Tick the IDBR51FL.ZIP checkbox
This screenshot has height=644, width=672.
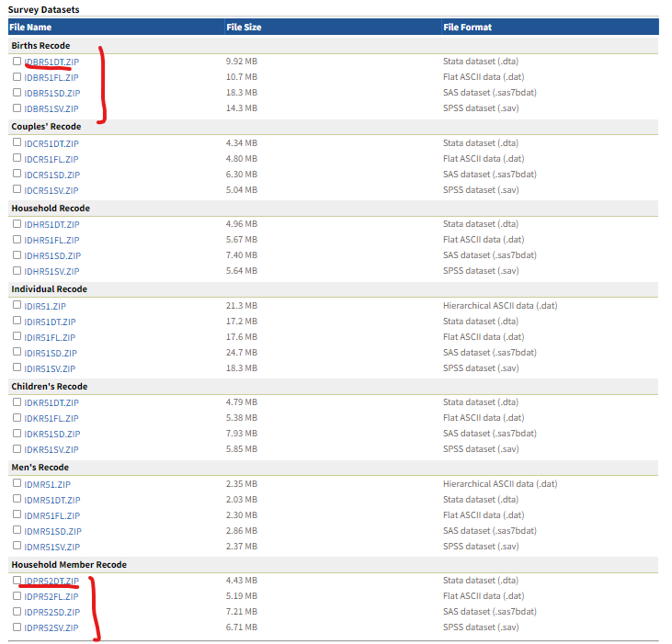pyautogui.click(x=17, y=77)
